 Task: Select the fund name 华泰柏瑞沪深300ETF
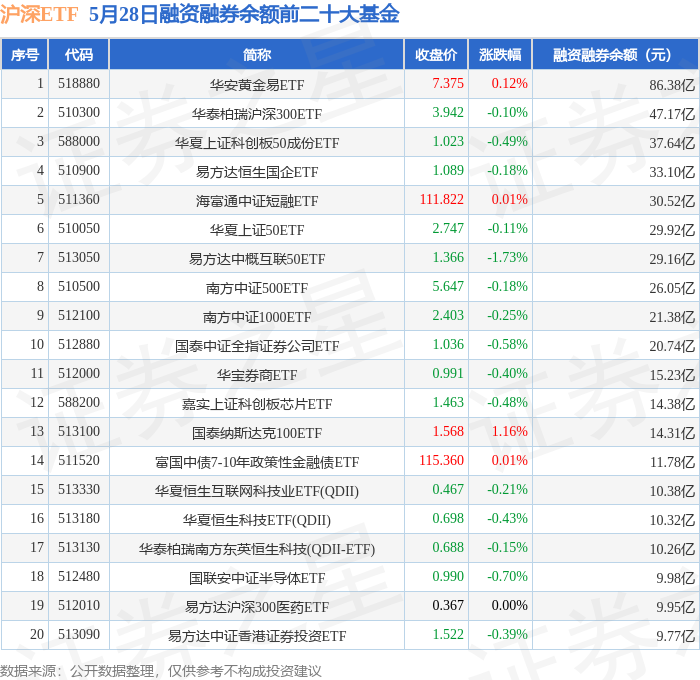tap(257, 114)
